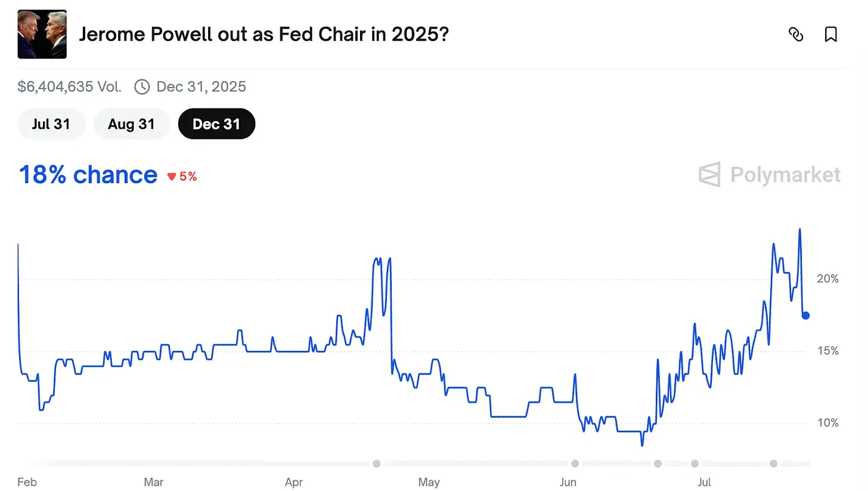Switch to the Aug 31 tab
This screenshot has height=491, width=868.
132,123
